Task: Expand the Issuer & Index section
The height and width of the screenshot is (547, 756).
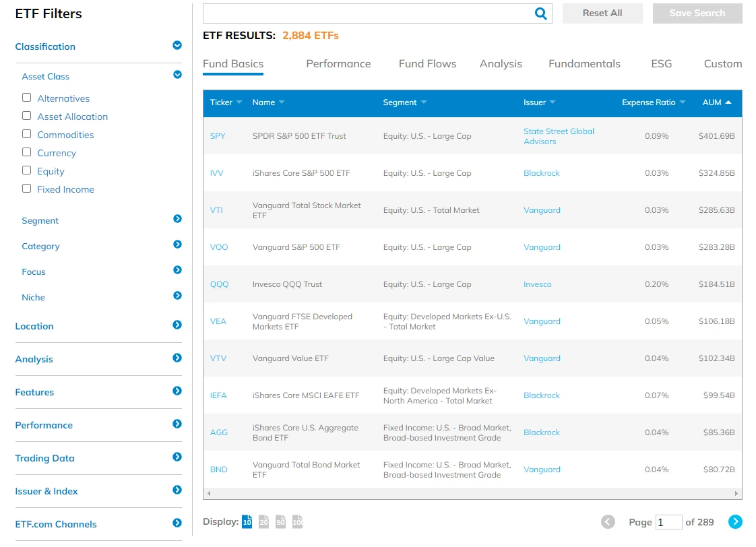Action: 177,490
